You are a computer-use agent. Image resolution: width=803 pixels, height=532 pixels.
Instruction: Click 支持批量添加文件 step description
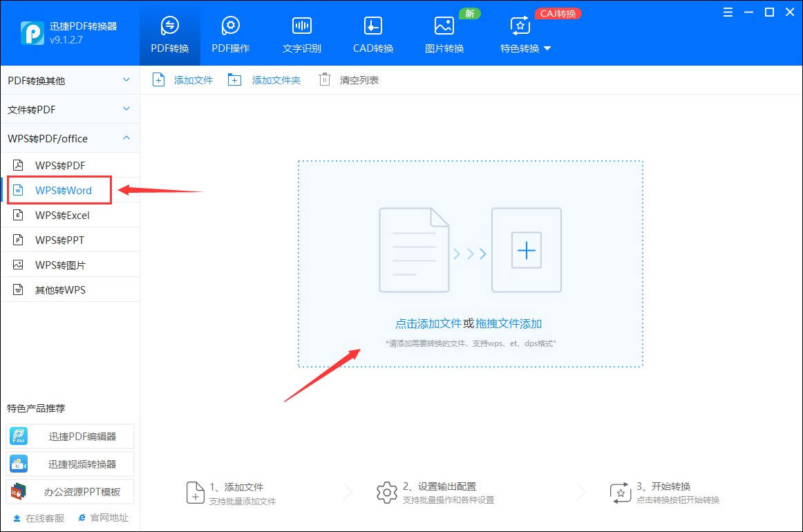[243, 502]
